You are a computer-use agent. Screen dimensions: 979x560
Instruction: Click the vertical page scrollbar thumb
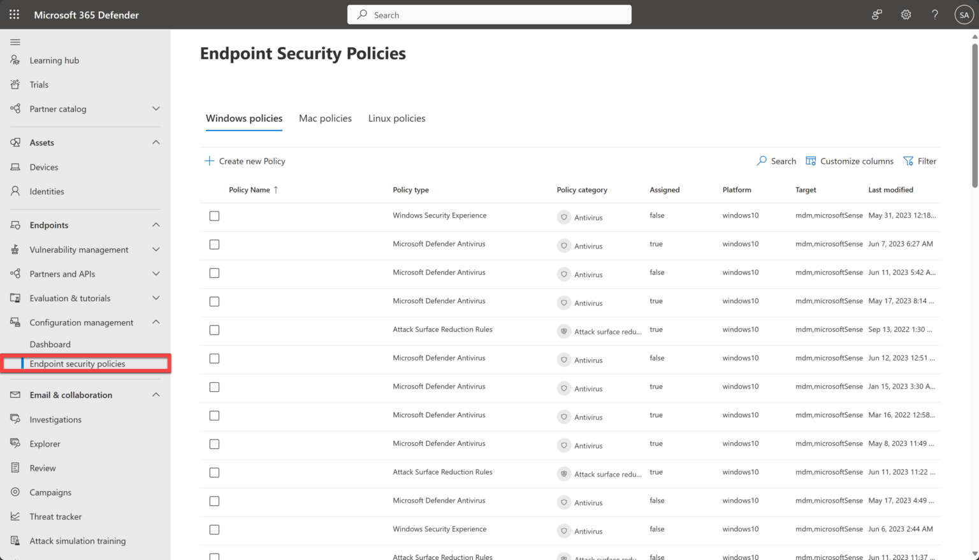click(975, 115)
